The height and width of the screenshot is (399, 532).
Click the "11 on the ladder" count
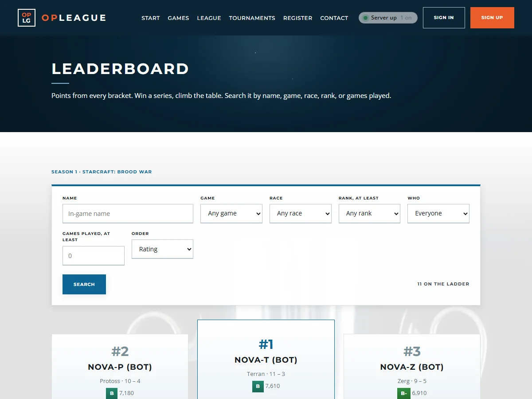(443, 284)
